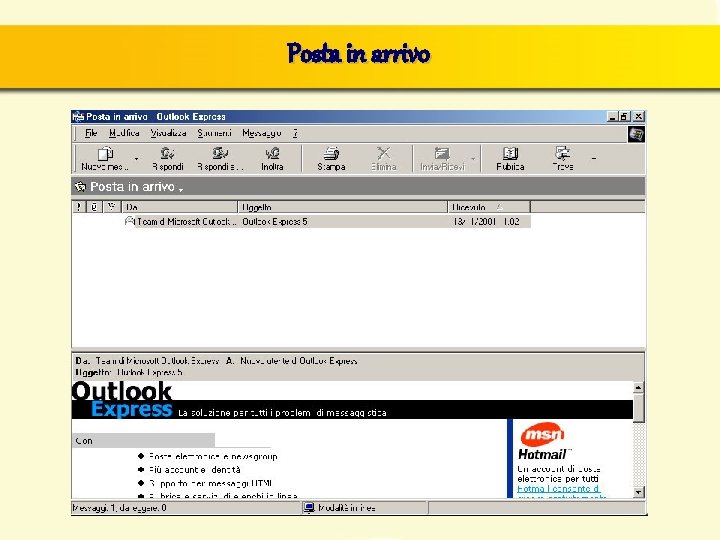Open the File menu
720x540 pixels.
click(x=91, y=133)
